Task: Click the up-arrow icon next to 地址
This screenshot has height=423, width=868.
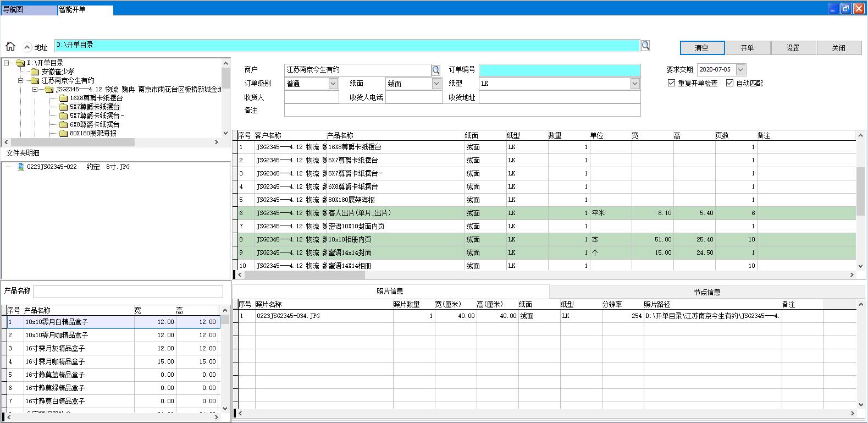Action: (x=27, y=47)
